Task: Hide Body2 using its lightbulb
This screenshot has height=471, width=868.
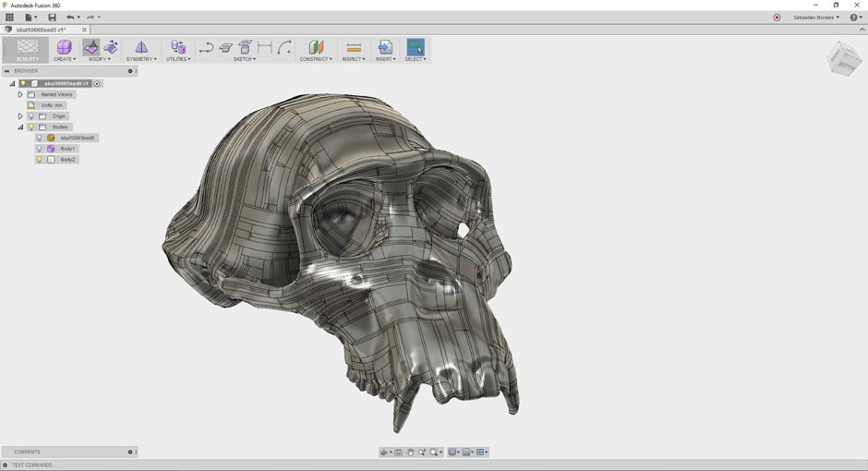Action: click(39, 160)
